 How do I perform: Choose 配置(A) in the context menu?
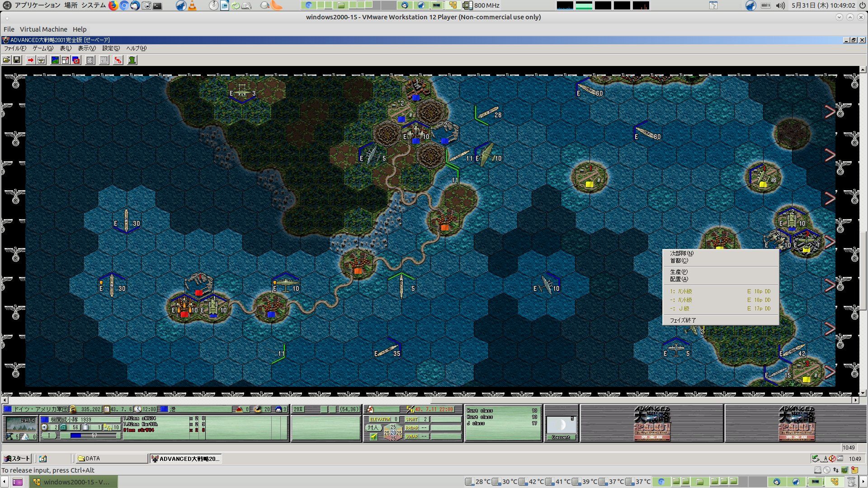721,279
